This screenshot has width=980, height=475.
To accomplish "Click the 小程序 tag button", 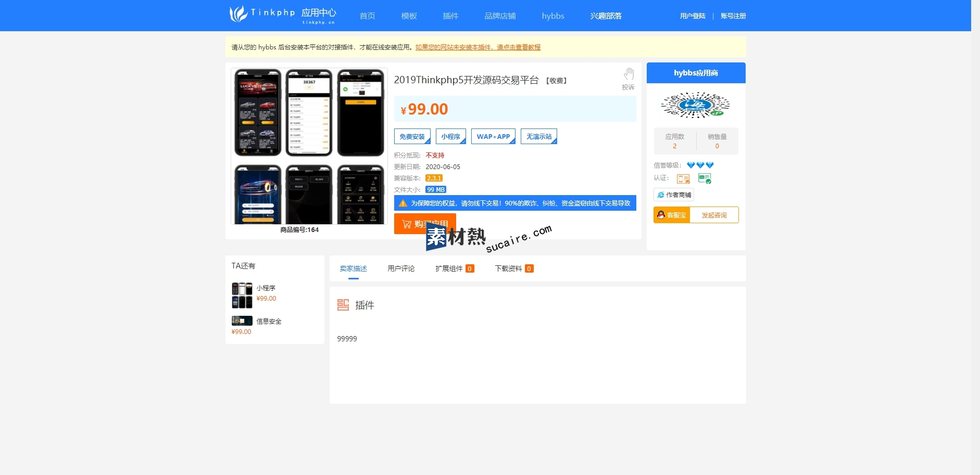I will click(x=451, y=136).
